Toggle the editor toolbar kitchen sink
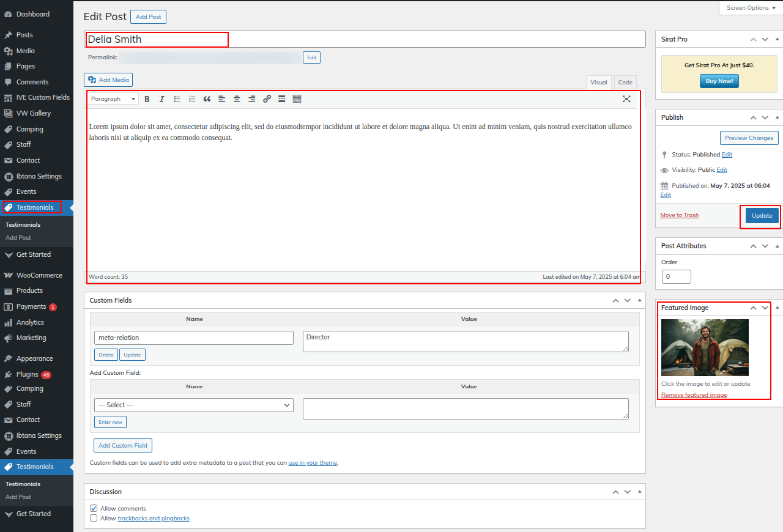Viewport: 783px width, 532px height. [x=297, y=99]
